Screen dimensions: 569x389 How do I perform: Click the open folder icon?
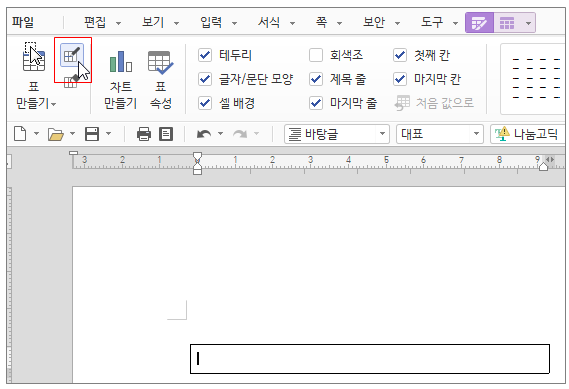(56, 134)
